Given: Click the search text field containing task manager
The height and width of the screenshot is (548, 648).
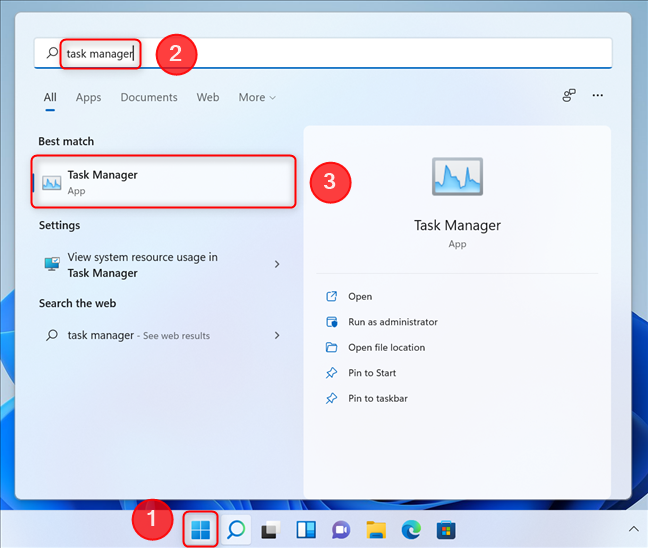Looking at the screenshot, I should point(323,53).
